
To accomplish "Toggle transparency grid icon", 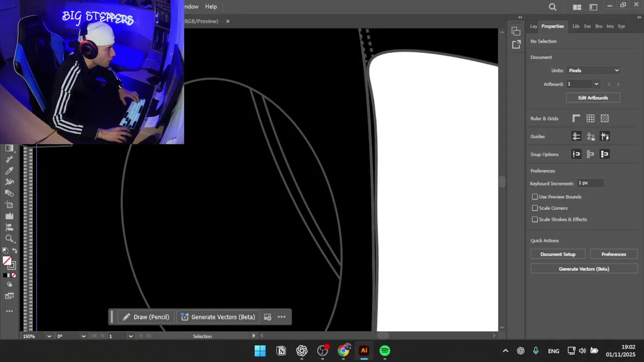I will point(605,118).
